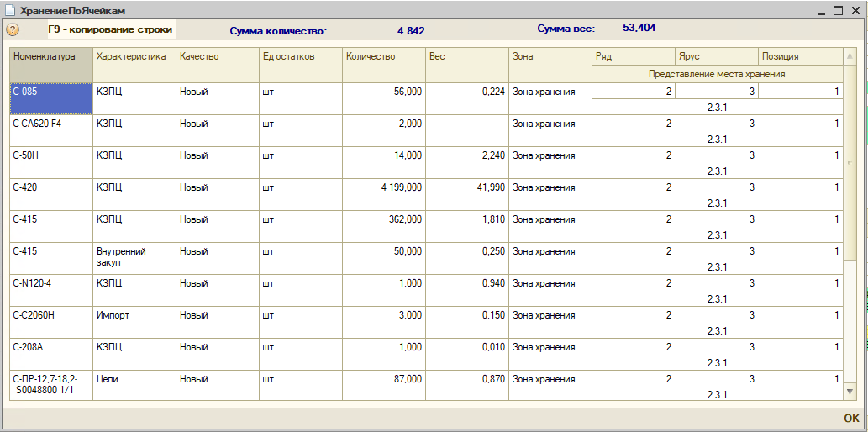The image size is (868, 432).
Task: Click the document icon in title bar
Action: [x=10, y=11]
